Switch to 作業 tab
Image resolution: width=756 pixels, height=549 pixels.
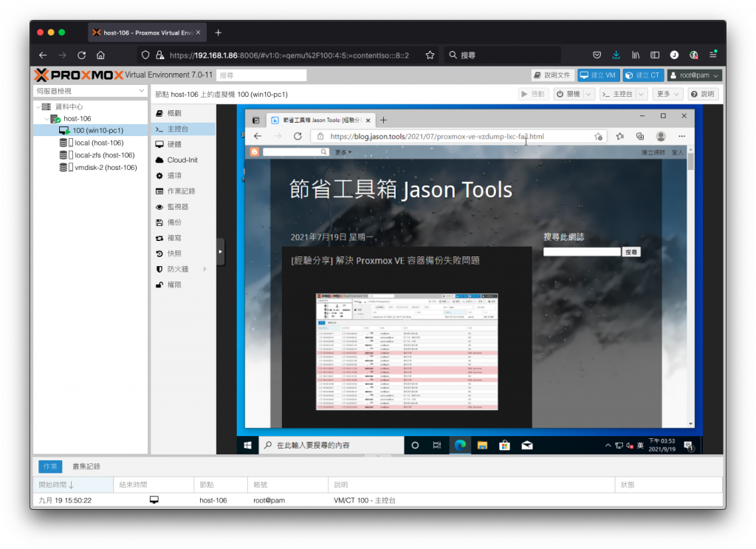pos(50,466)
